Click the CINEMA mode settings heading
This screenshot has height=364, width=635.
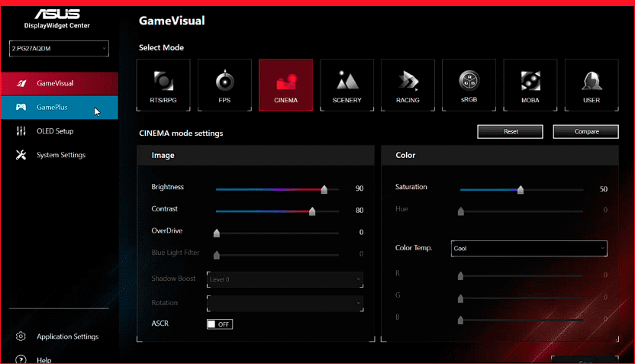pos(181,134)
